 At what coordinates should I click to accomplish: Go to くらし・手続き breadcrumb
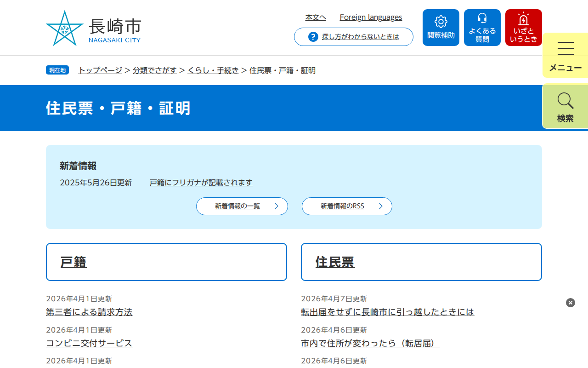click(213, 70)
